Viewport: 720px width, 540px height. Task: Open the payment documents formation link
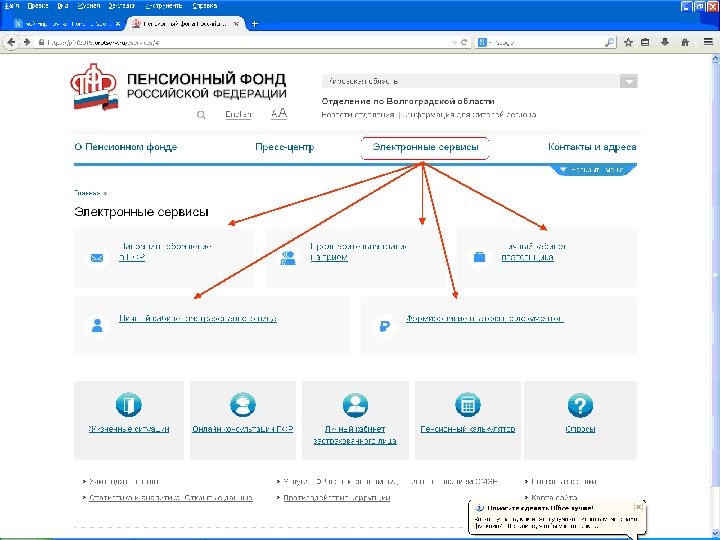(484, 318)
